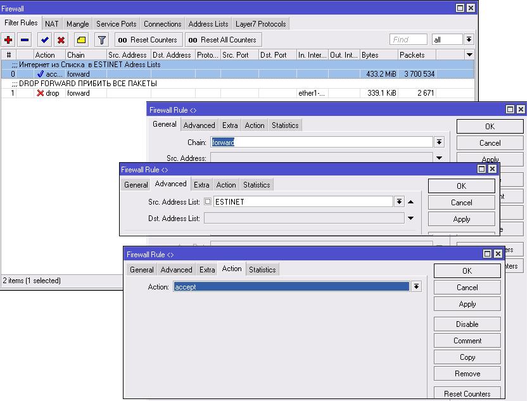Click the accept checkmark icon in row 0
Image resolution: width=532 pixels, height=401 pixels.
click(x=41, y=74)
